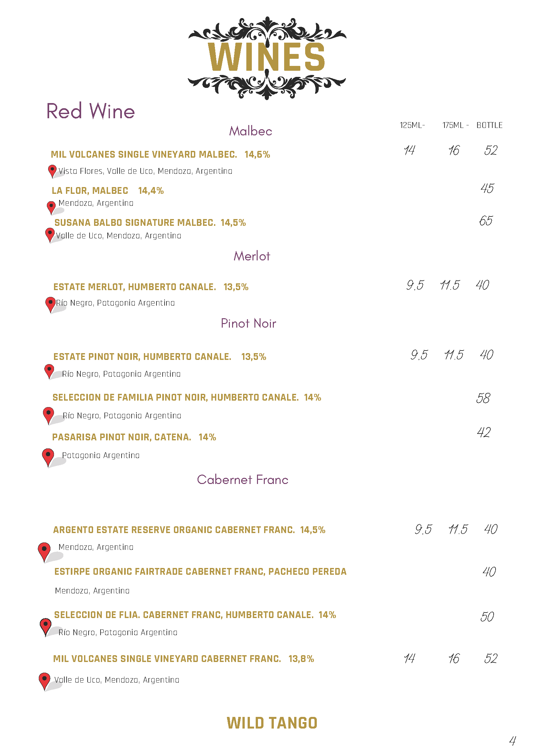
Task: Click the Estirpe Organic Fairtrade Cabernet Franc title
Action: pyautogui.click(x=200, y=572)
